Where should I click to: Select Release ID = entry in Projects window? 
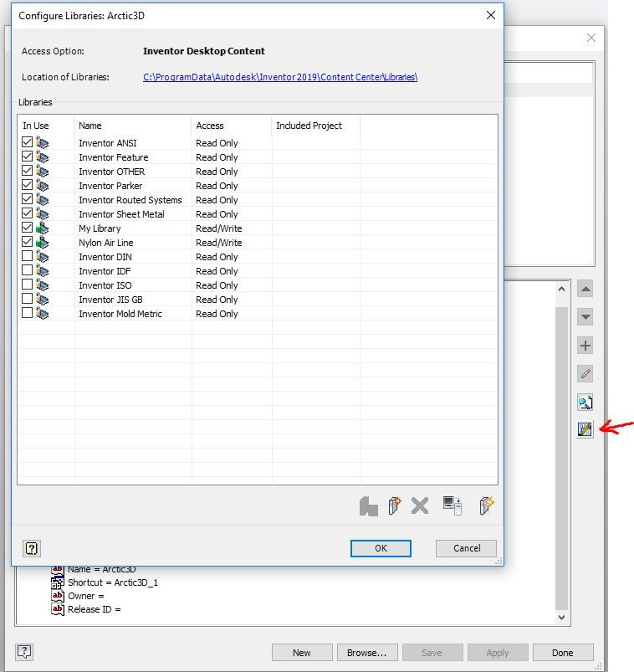pos(95,609)
